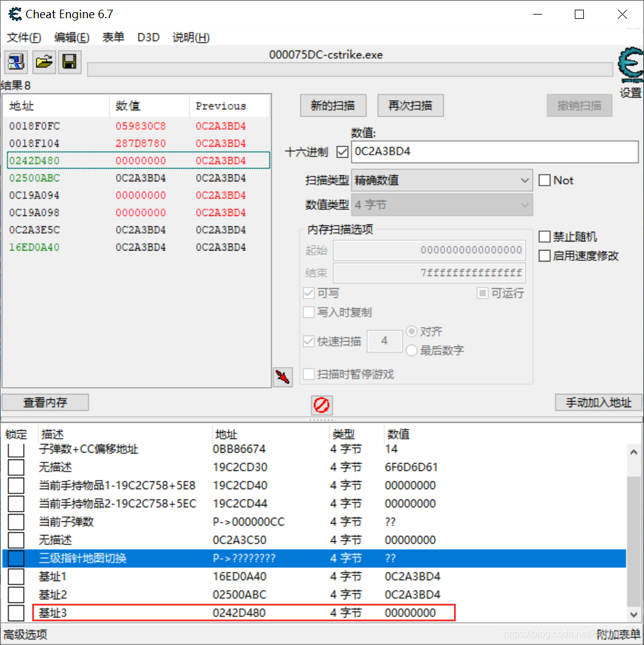
Task: Click the open file folder icon
Action: [44, 62]
